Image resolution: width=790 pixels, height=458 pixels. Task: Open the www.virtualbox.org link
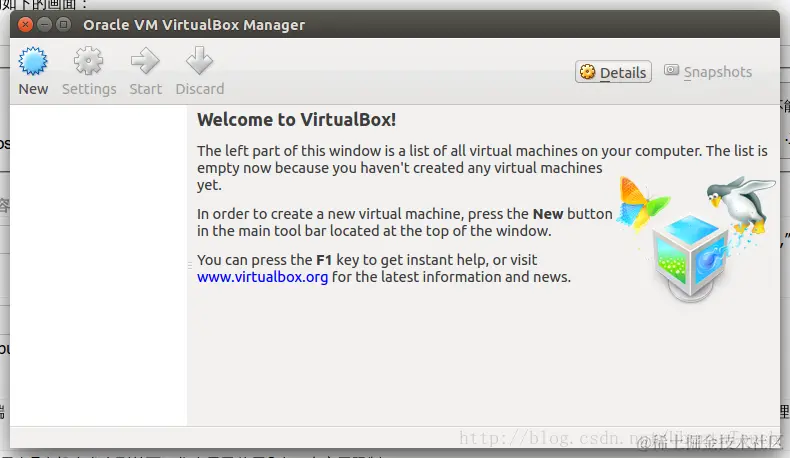coord(262,277)
